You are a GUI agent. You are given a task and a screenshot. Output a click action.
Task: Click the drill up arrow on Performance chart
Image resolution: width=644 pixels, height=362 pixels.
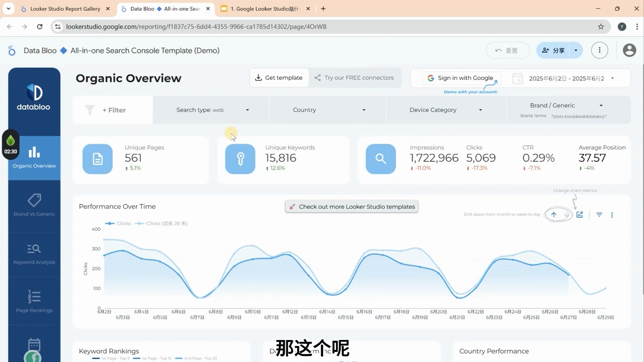pos(553,214)
